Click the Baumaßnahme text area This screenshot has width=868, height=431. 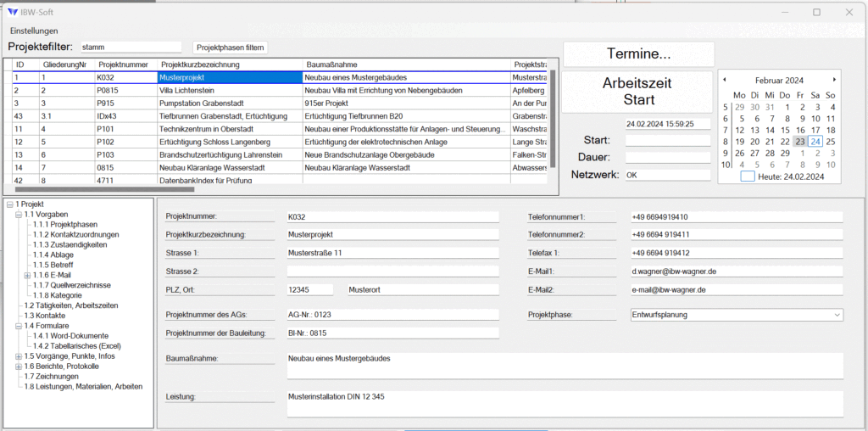[565, 366]
